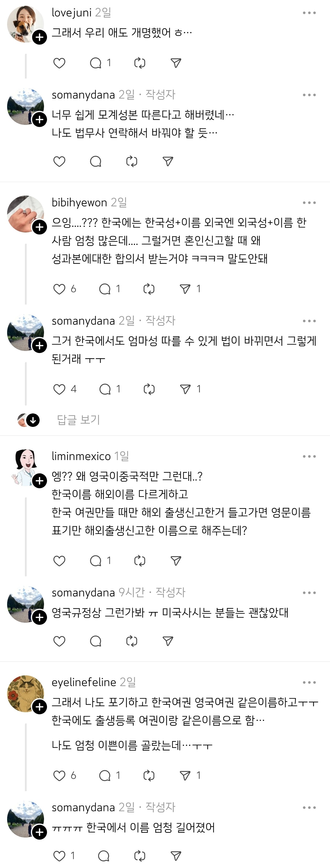Open three-dot menu on liminmexico's comment

tap(309, 456)
